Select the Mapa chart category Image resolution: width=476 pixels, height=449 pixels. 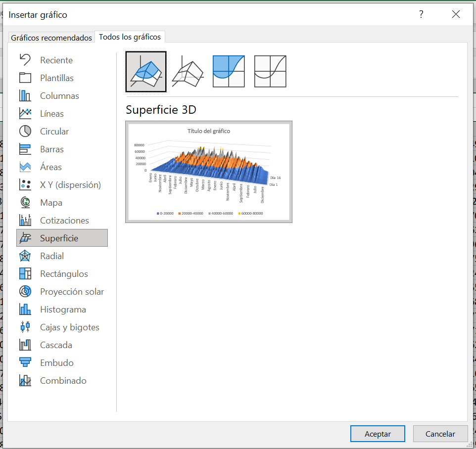point(62,203)
